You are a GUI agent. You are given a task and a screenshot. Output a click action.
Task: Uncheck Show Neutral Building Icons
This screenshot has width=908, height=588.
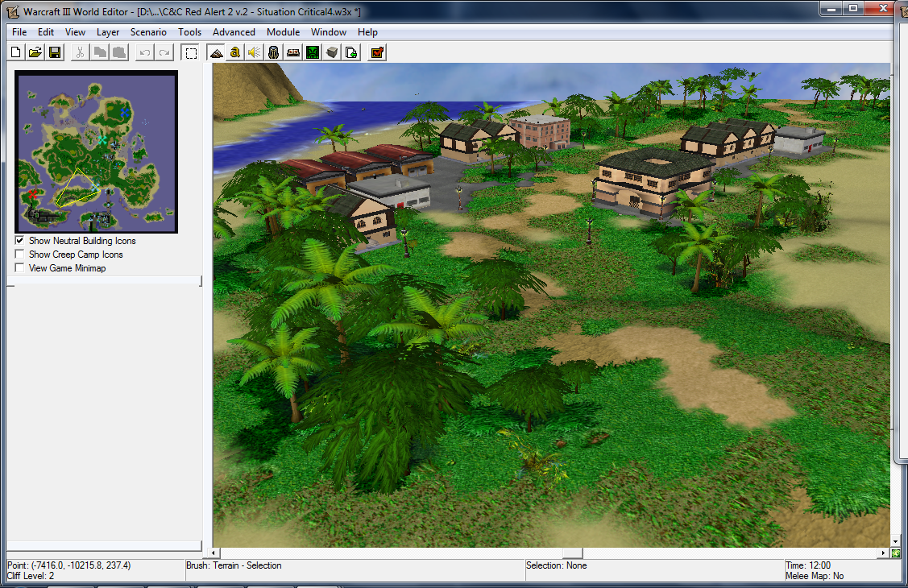tap(19, 240)
